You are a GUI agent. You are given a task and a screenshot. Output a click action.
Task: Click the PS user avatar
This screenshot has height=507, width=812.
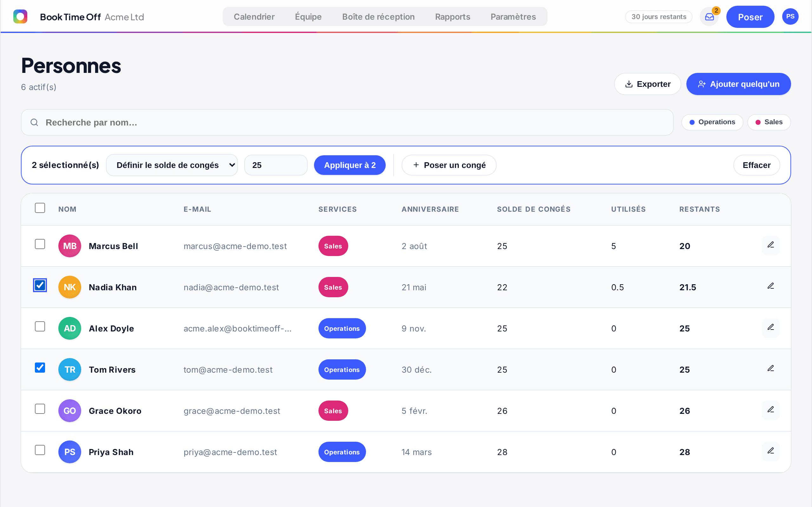(x=790, y=17)
